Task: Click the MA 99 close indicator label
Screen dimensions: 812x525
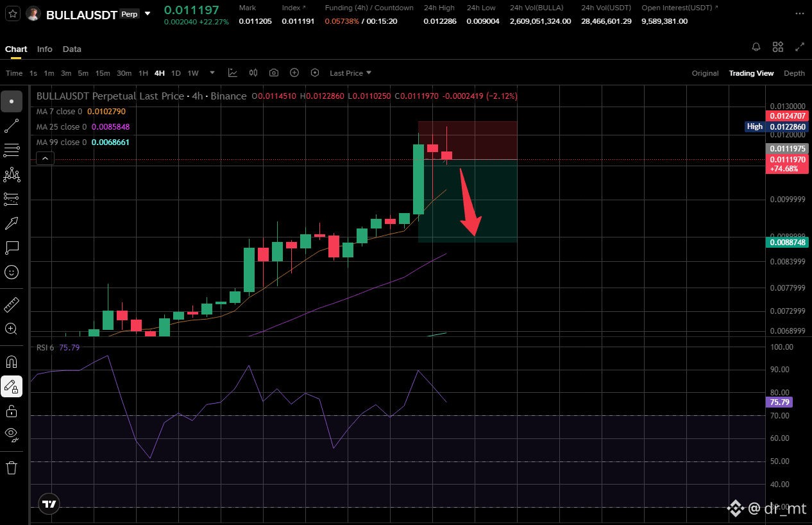Action: [62, 142]
